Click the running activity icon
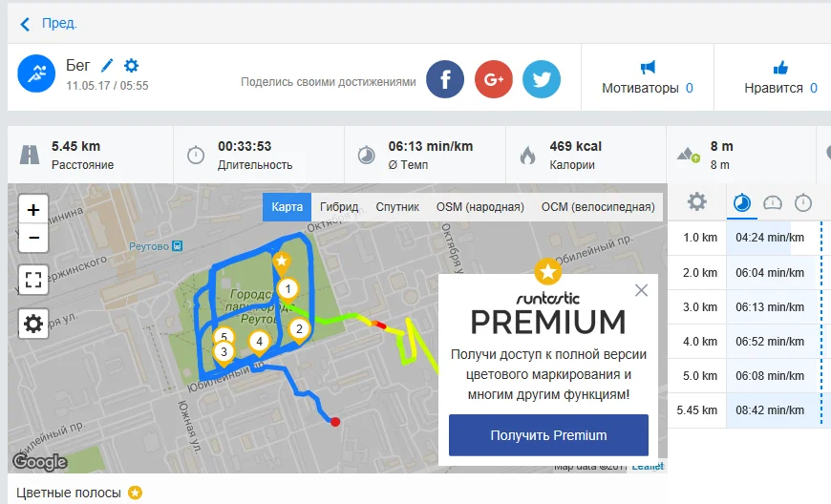The width and height of the screenshot is (831, 504). (36, 73)
